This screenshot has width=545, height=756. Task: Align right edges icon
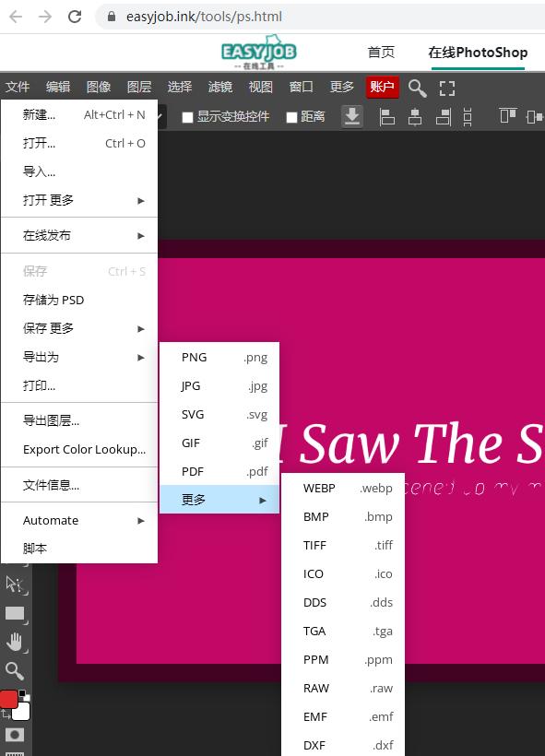444,117
